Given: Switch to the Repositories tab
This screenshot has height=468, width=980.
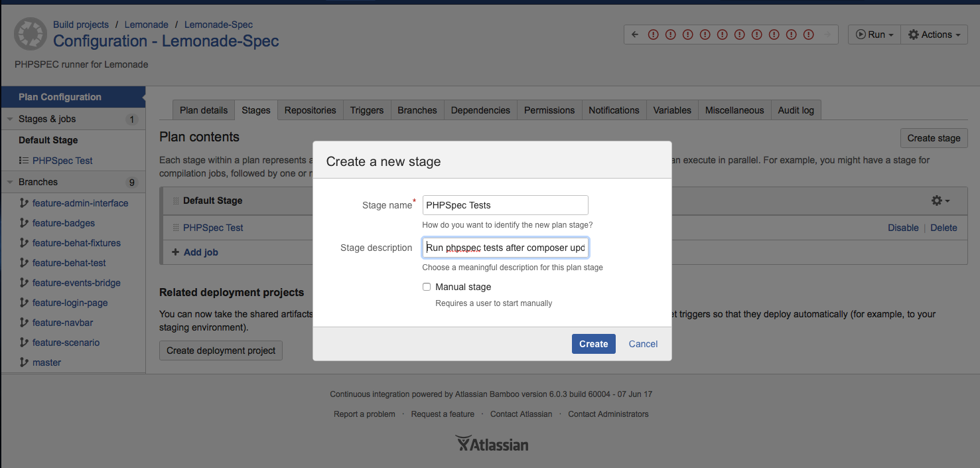Looking at the screenshot, I should tap(311, 110).
